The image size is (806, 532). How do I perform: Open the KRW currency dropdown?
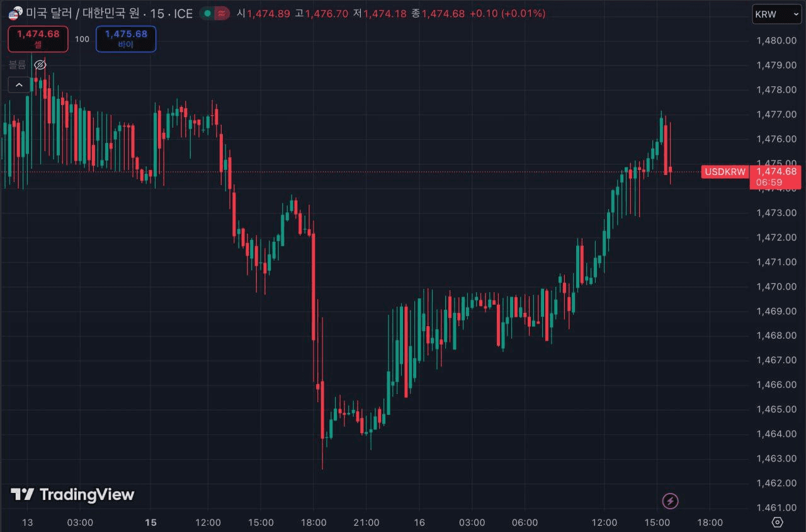point(776,14)
